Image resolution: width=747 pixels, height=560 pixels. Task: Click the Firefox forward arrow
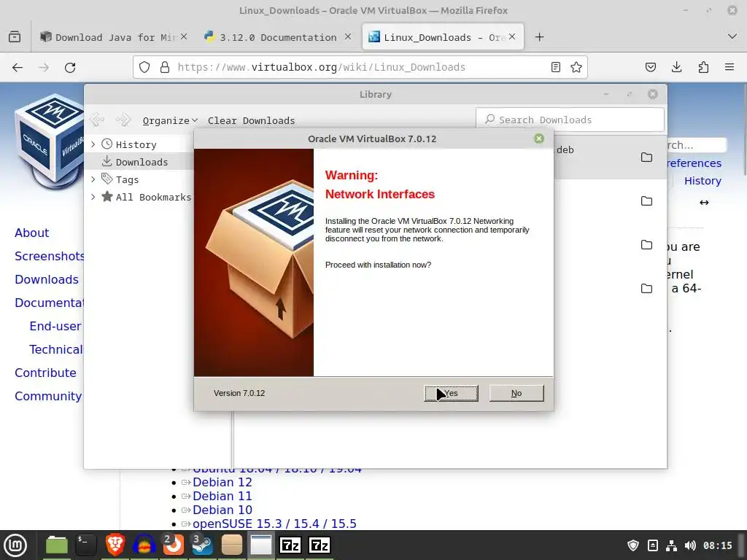pyautogui.click(x=44, y=67)
